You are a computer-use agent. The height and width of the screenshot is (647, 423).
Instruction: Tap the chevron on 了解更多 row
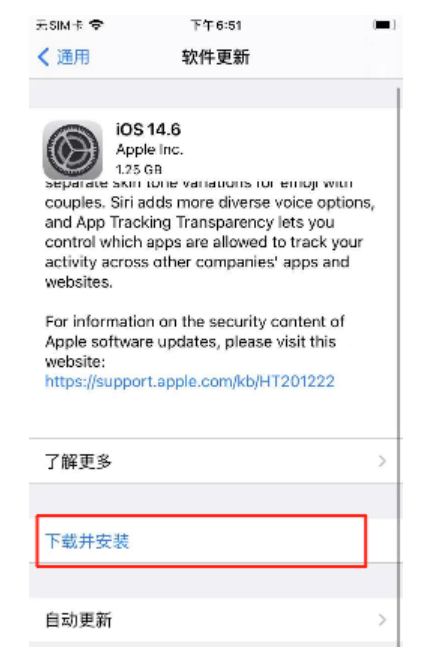pos(382,461)
